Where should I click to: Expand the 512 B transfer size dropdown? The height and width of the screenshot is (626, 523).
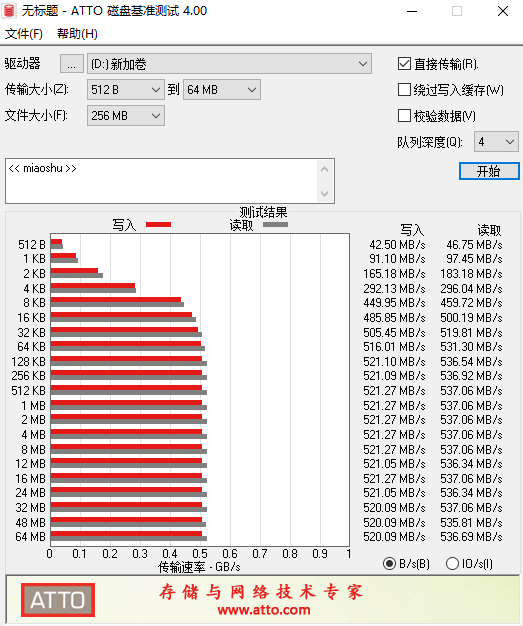point(126,90)
